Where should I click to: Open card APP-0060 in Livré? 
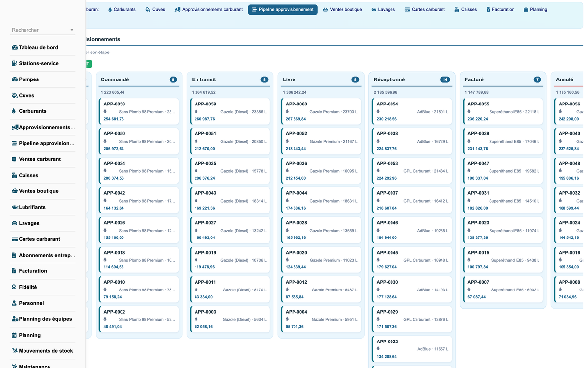tap(321, 111)
